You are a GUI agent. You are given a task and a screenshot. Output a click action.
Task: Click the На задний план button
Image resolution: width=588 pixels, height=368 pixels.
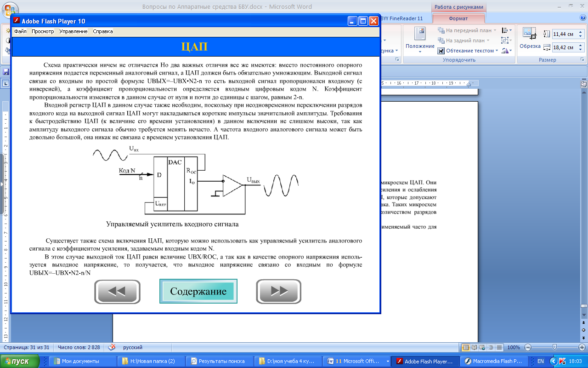[463, 40]
